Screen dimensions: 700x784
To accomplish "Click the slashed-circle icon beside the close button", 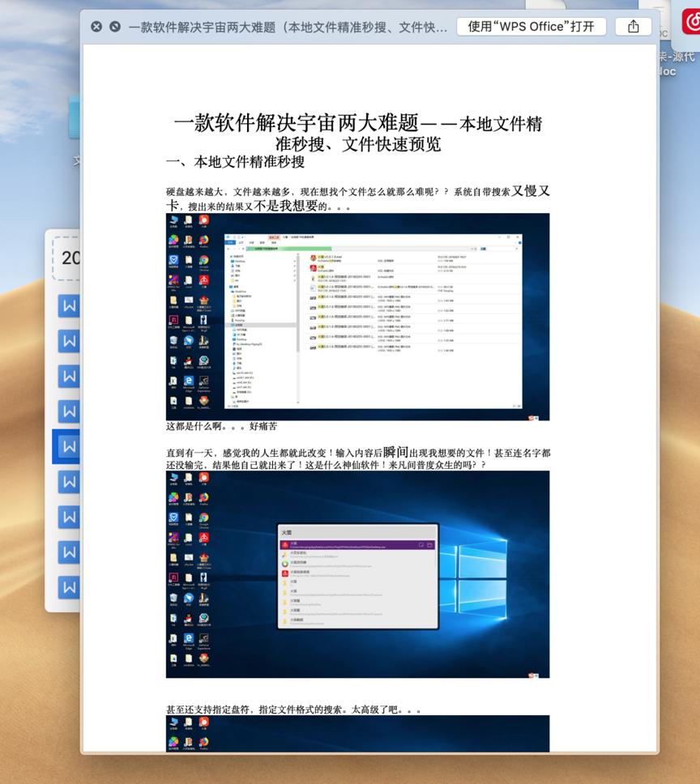I will 113,26.
